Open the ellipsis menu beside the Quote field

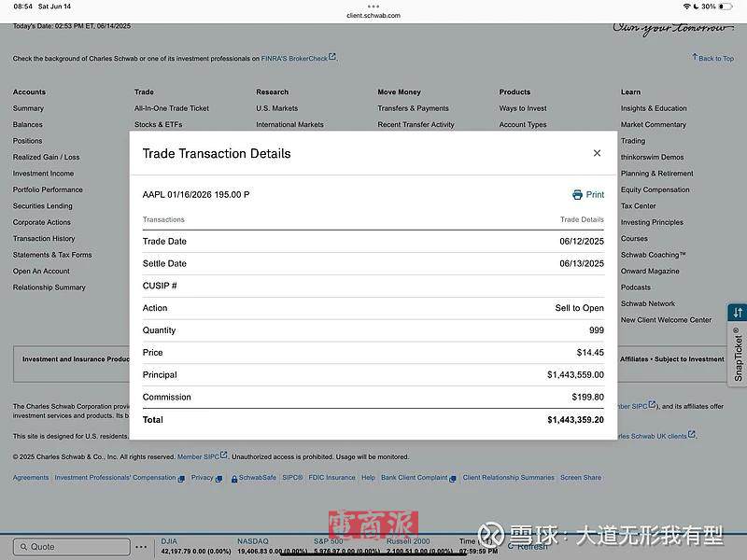click(141, 547)
